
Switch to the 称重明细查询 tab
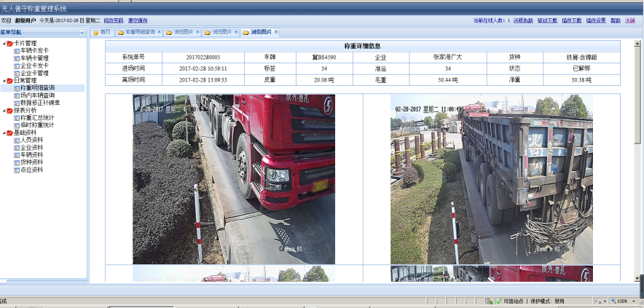coord(139,33)
